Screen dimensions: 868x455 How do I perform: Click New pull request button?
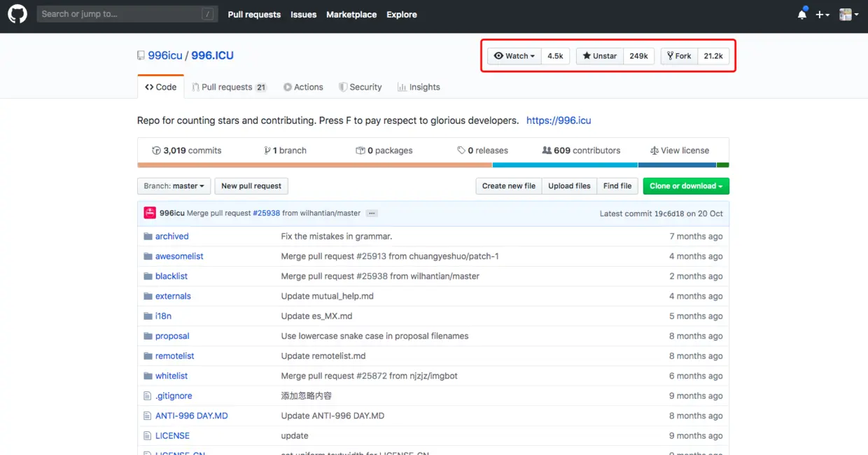pyautogui.click(x=251, y=186)
